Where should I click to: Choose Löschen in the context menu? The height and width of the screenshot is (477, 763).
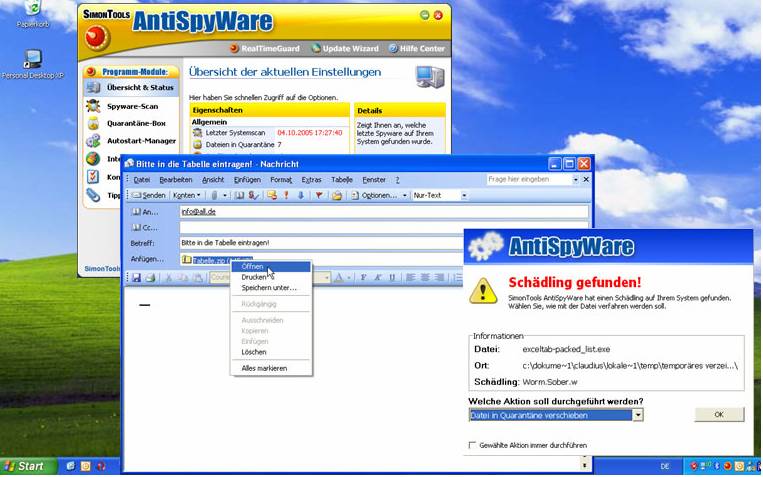point(271,352)
